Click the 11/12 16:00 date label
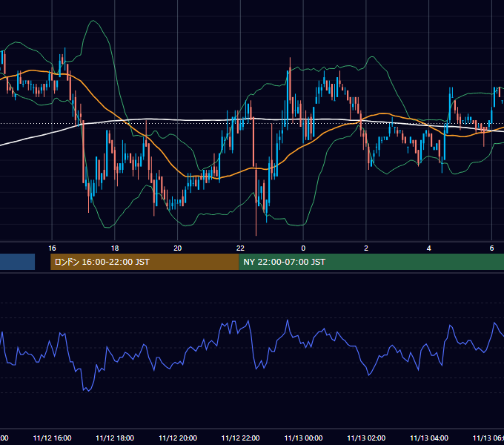This screenshot has width=504, height=445. click(x=52, y=438)
